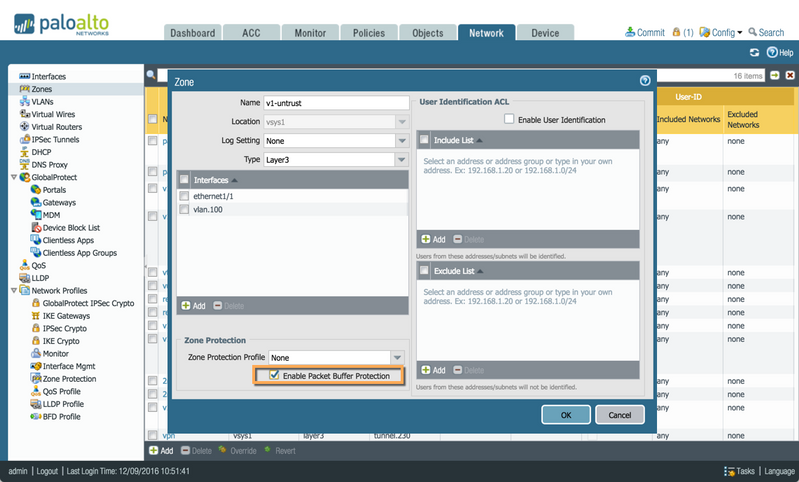Viewport: 799px width, 482px height.
Task: Toggle Enable Packet Buffer Protection checkbox
Action: 274,375
